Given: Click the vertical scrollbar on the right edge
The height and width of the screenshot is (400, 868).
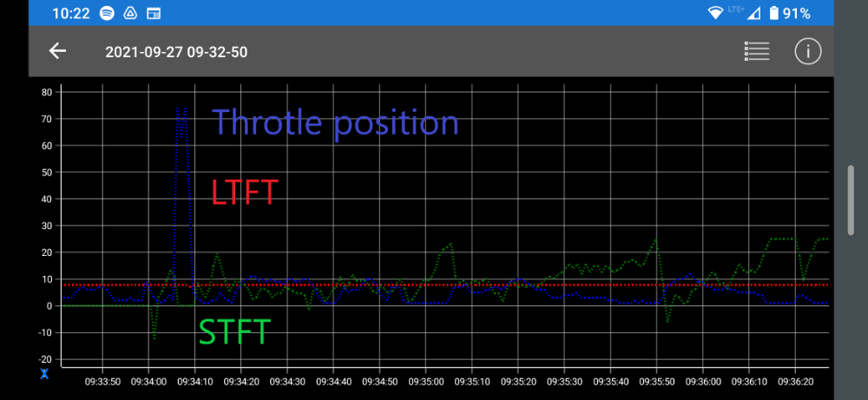Looking at the screenshot, I should (852, 194).
